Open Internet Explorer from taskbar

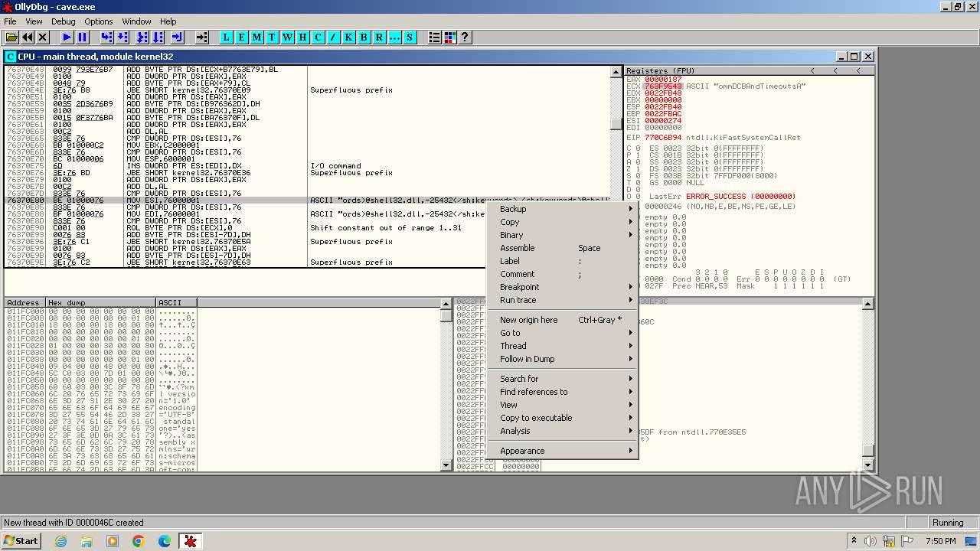pos(61,541)
